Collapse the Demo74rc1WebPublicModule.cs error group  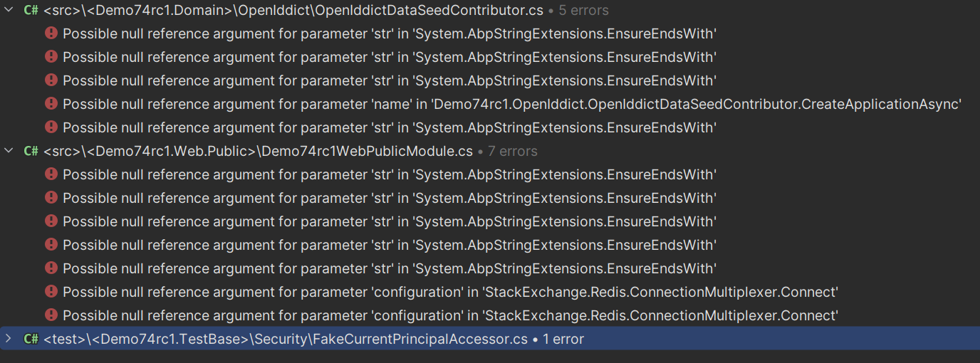(9, 151)
